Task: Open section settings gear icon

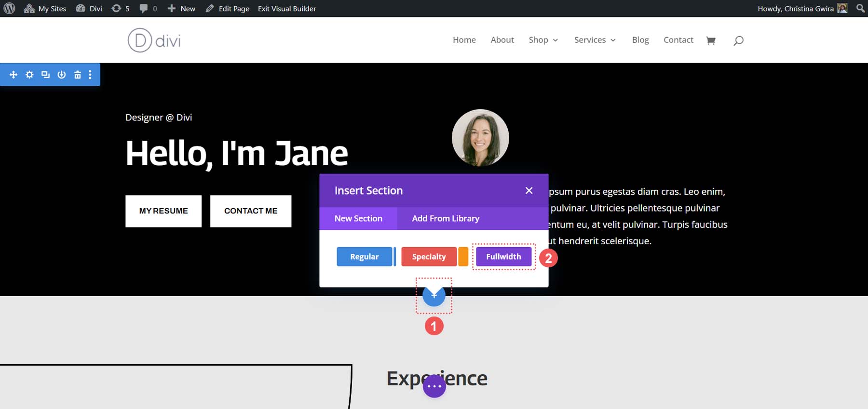Action: pyautogui.click(x=29, y=75)
